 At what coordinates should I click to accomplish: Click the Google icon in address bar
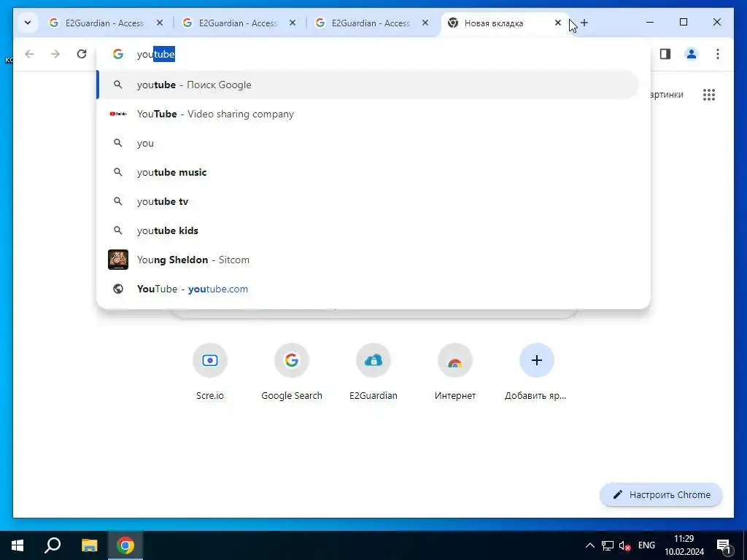tap(117, 54)
